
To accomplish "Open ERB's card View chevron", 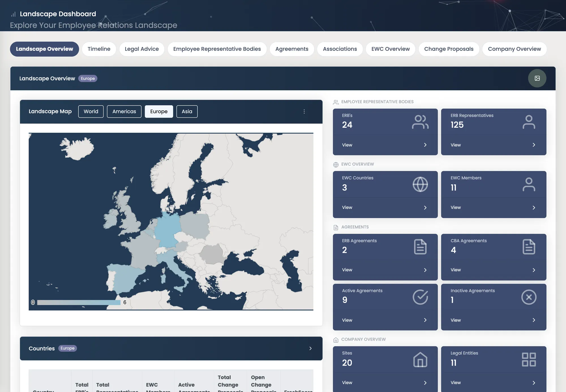I will [425, 145].
